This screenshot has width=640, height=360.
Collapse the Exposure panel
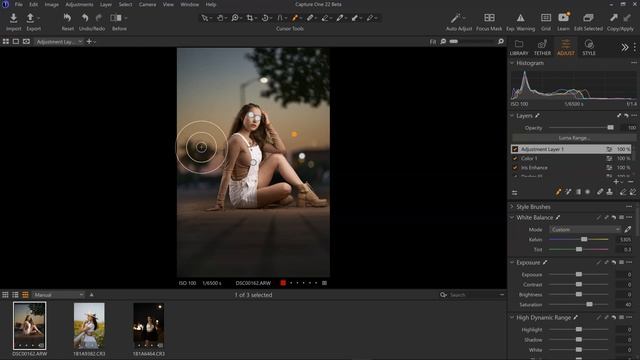pos(512,262)
